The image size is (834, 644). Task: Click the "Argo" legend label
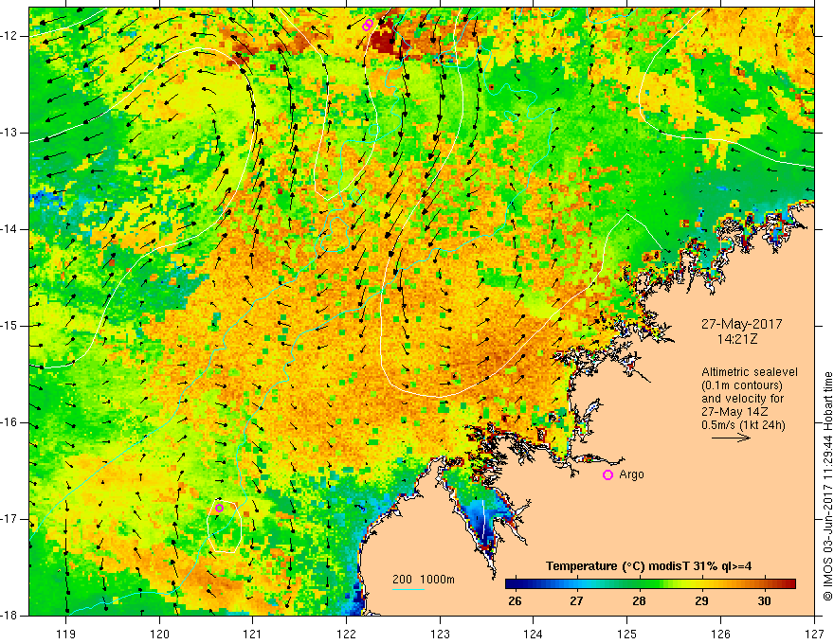point(631,474)
